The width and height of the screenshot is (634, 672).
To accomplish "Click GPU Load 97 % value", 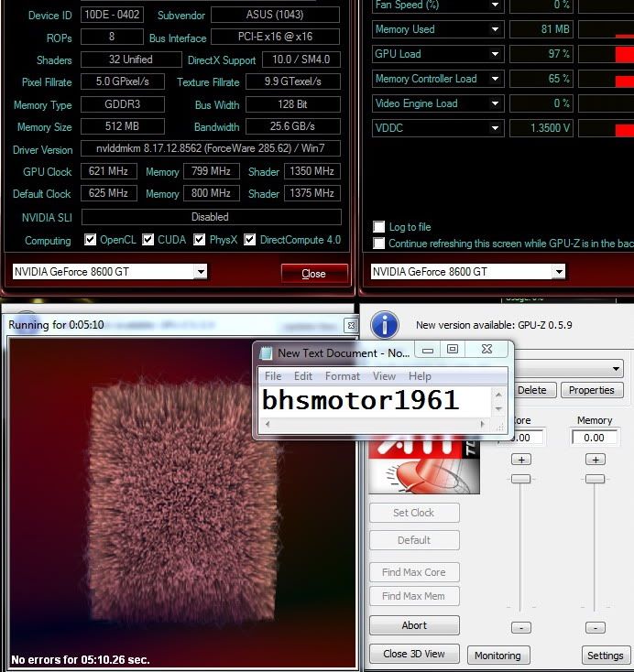I will (541, 54).
